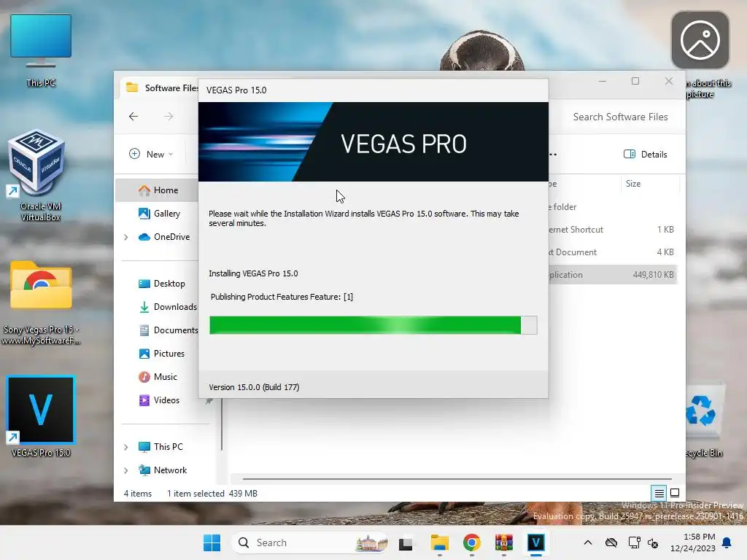Show hidden system tray icons
The width and height of the screenshot is (747, 560).
click(588, 542)
